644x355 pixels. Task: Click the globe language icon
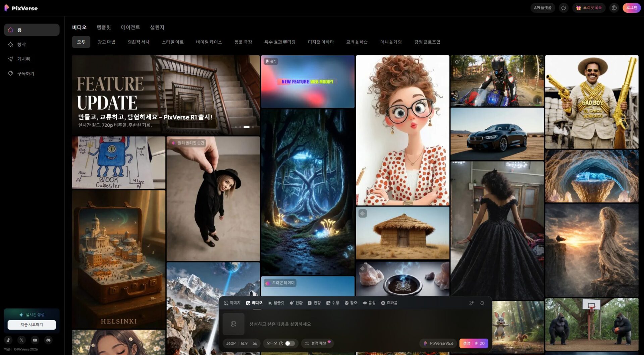614,8
